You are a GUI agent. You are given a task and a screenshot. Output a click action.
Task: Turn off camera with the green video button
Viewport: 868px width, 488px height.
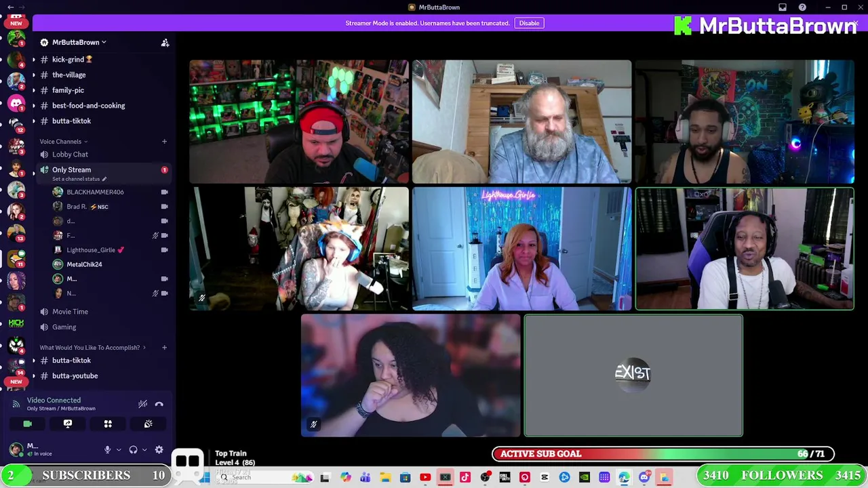pyautogui.click(x=27, y=424)
